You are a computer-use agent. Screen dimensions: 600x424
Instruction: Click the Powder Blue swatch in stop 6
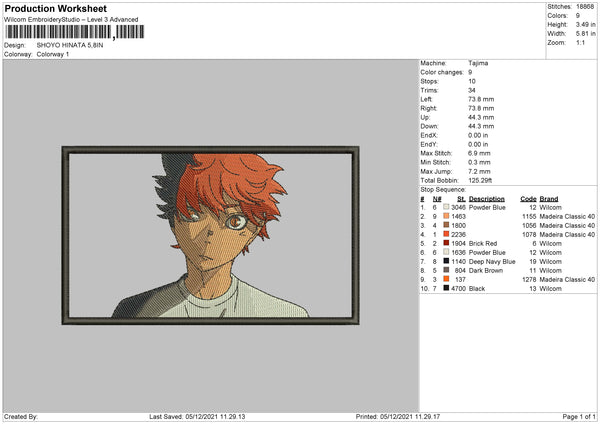coord(446,252)
